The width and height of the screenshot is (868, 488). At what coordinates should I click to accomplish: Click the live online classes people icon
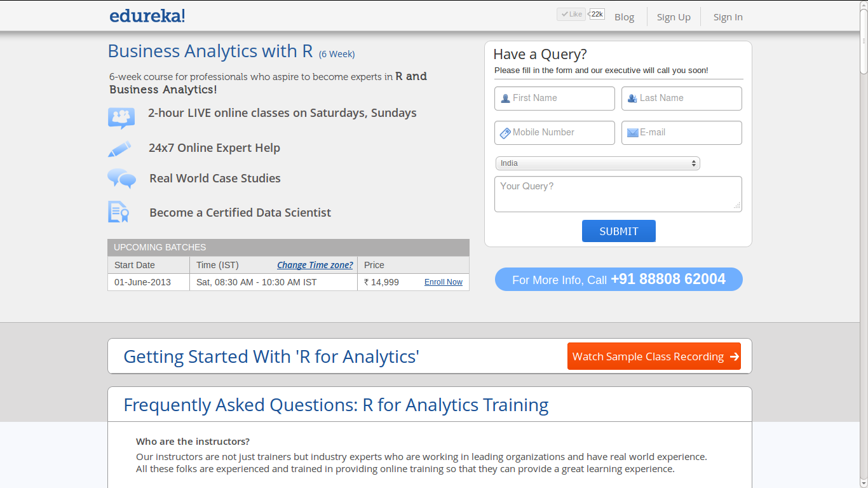121,117
